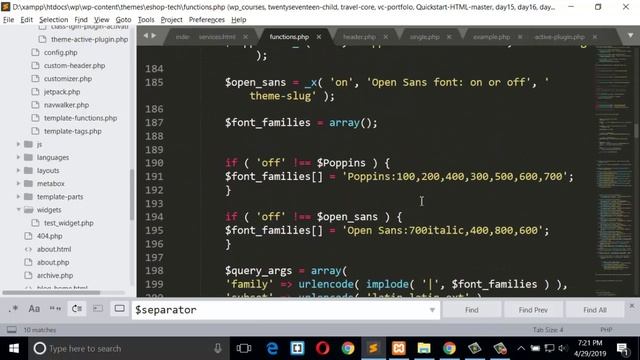Click the tab scroll left arrow
The height and width of the screenshot is (360, 640).
(146, 36)
